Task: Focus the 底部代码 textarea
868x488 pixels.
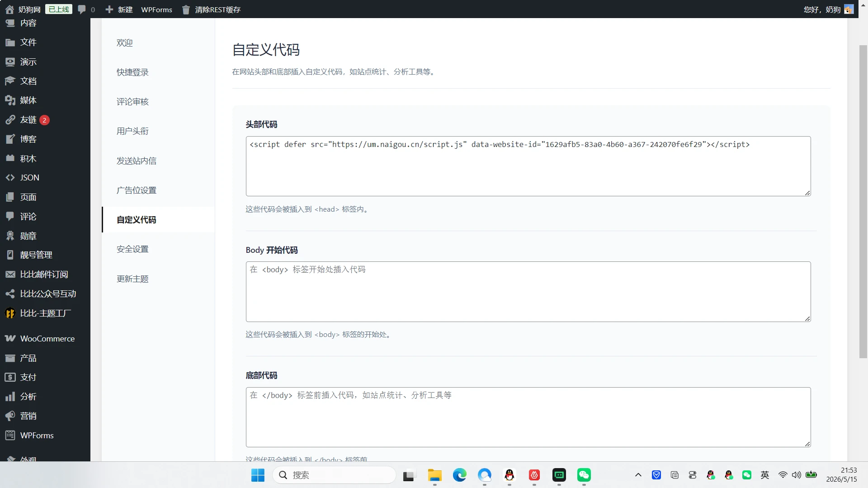Action: tap(528, 417)
